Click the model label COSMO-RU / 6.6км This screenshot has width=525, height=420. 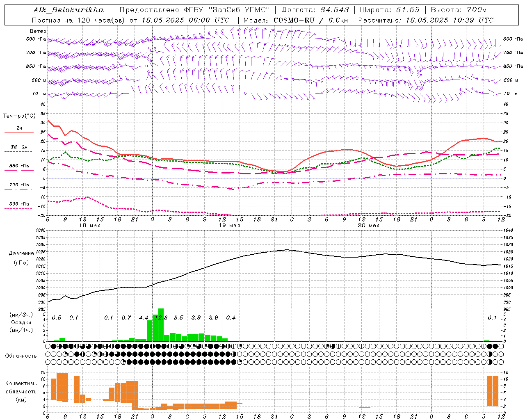pos(310,20)
